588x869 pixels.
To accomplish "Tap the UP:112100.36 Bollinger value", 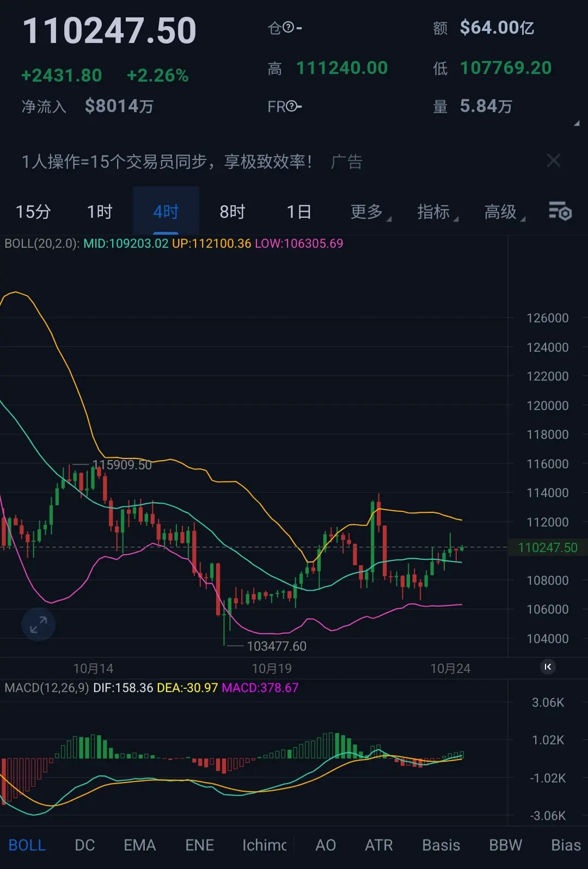I will (212, 243).
